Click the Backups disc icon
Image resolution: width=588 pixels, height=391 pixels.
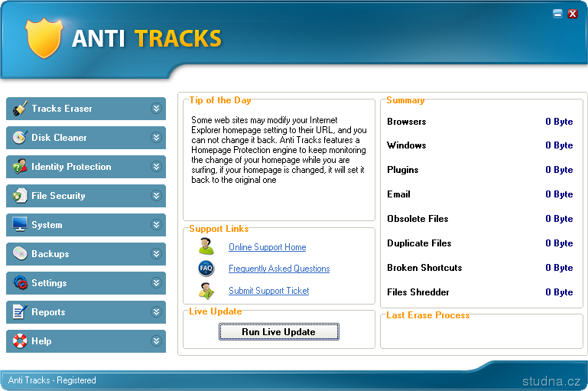coord(20,254)
